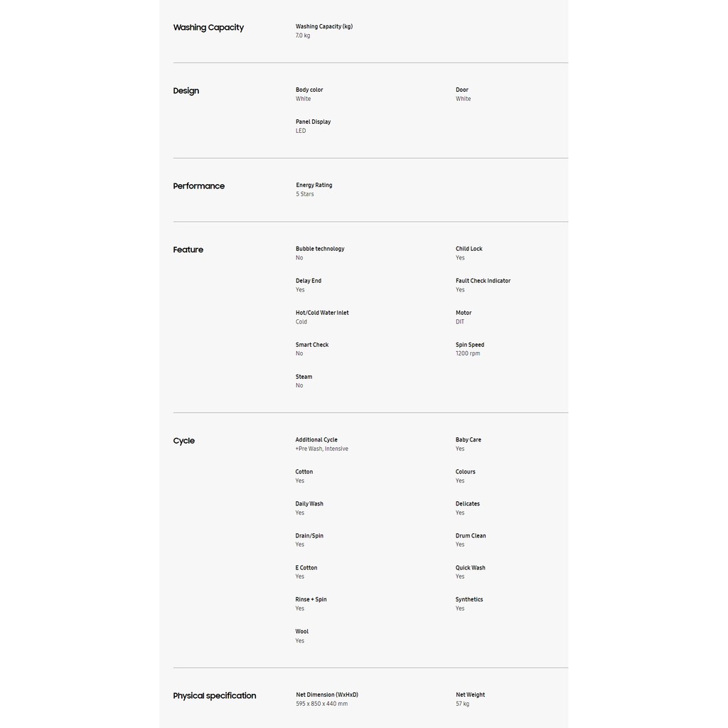The width and height of the screenshot is (728, 728).
Task: Click the Body color spec label
Action: pos(309,90)
